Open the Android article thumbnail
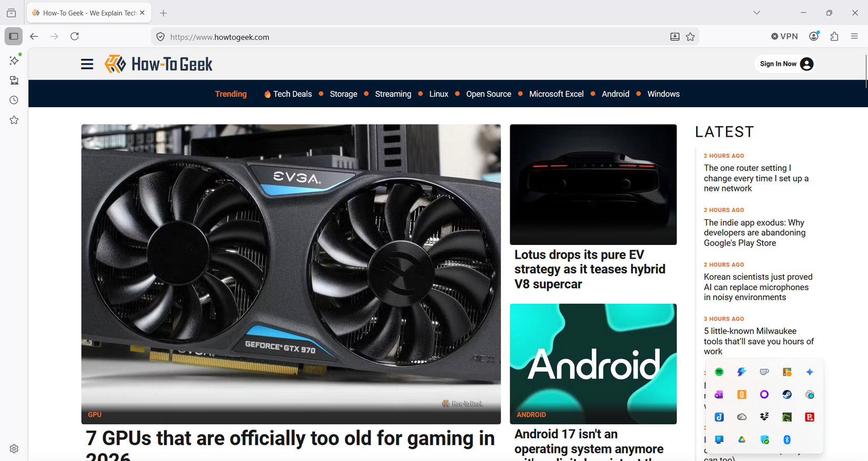 pyautogui.click(x=593, y=364)
